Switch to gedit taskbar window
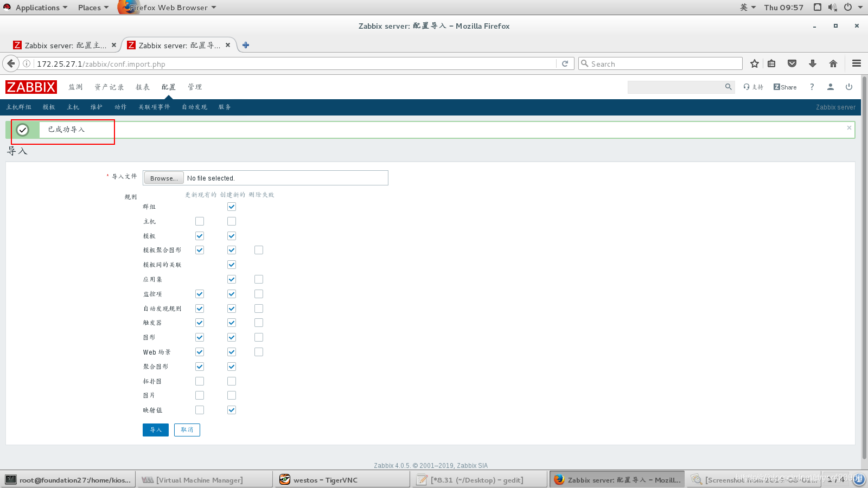The height and width of the screenshot is (488, 868). [480, 480]
